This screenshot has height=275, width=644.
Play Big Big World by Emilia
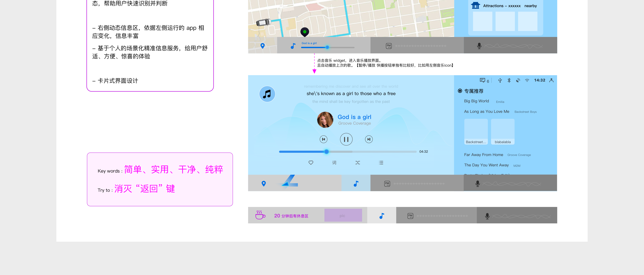(484, 101)
